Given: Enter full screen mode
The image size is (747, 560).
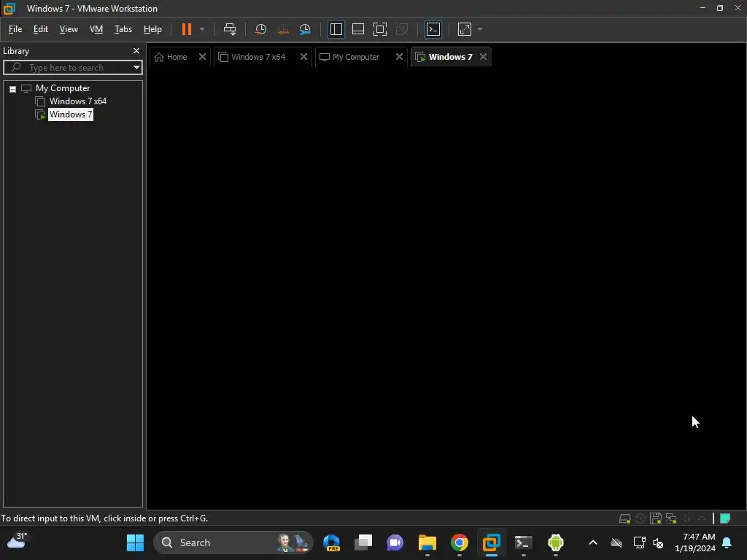Looking at the screenshot, I should 379,29.
